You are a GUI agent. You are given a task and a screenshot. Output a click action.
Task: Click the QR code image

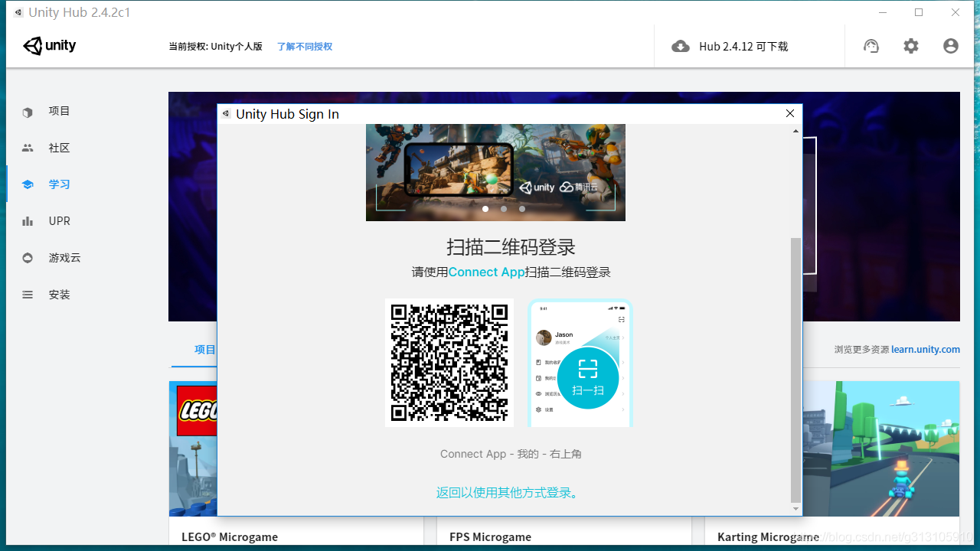449,363
